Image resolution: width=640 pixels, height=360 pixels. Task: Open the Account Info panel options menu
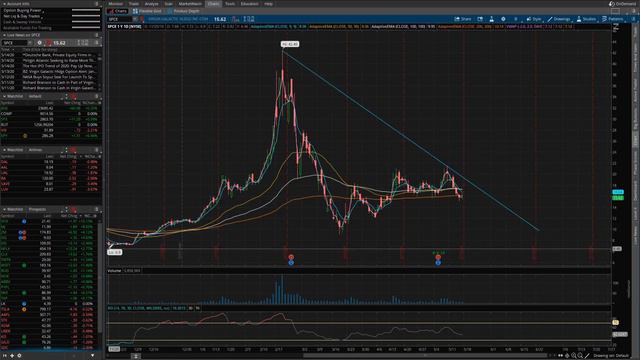pos(97,4)
